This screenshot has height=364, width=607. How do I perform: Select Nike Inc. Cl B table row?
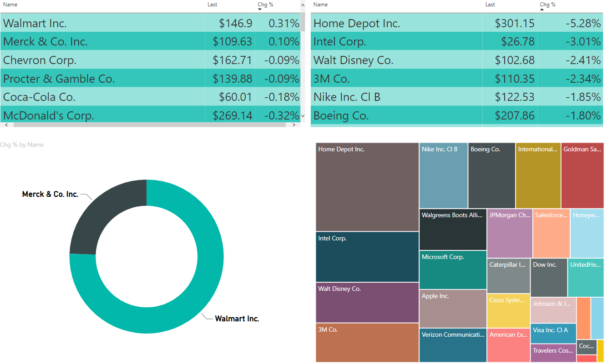[x=457, y=97]
